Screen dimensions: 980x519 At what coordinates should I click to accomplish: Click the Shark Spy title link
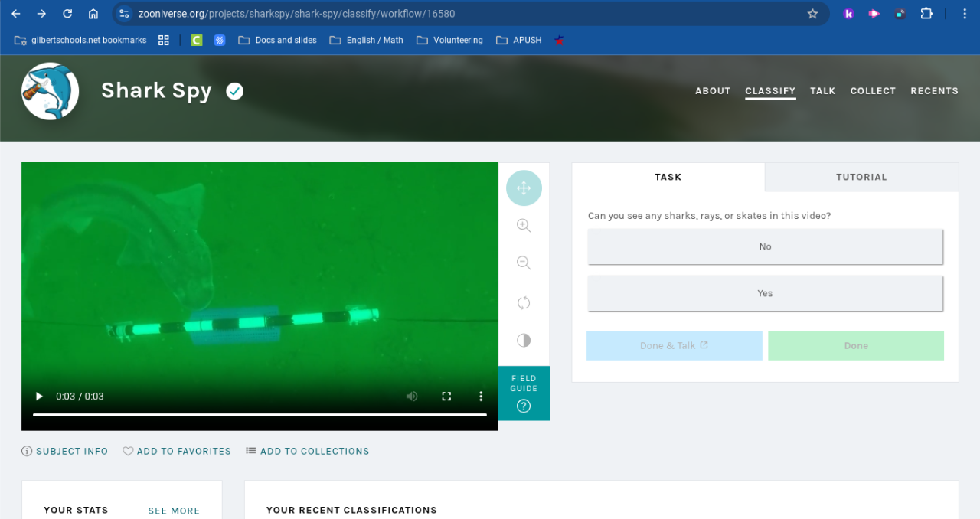point(156,90)
